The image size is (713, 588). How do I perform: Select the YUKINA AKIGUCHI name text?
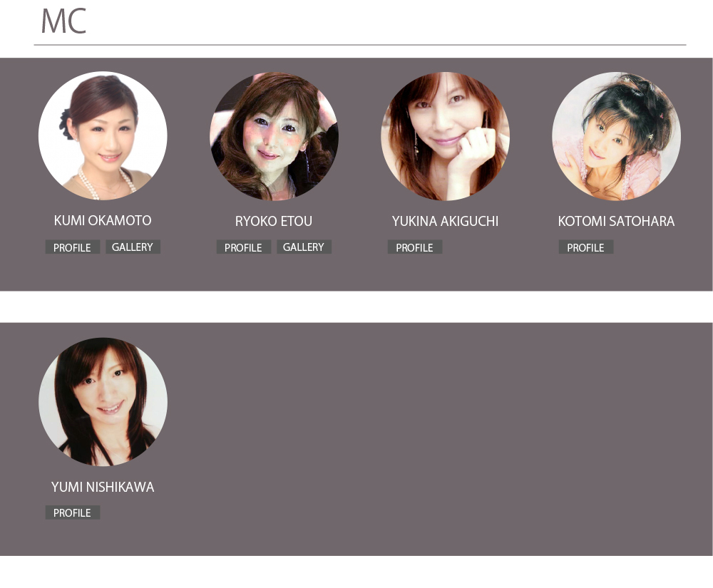click(445, 221)
